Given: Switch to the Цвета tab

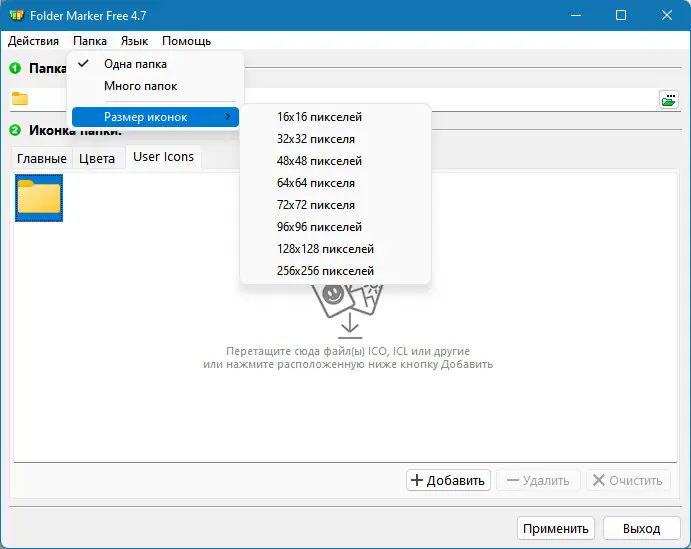Looking at the screenshot, I should point(97,158).
